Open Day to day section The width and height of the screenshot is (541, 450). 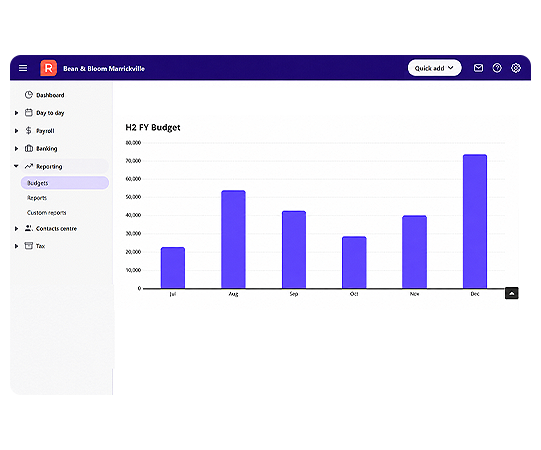[50, 113]
